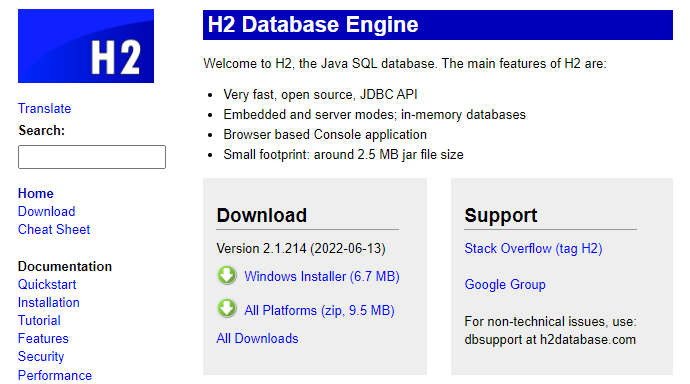This screenshot has height=384, width=690.
Task: Click the Version 2.1.214 (2022-06-13) text
Action: [301, 249]
